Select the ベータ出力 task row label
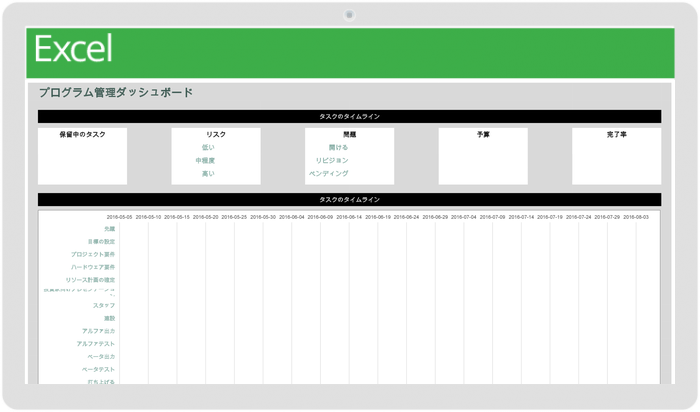 pos(101,357)
